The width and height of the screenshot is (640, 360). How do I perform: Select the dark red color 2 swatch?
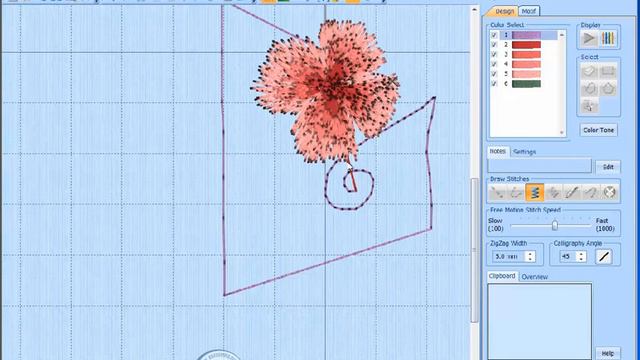point(527,45)
